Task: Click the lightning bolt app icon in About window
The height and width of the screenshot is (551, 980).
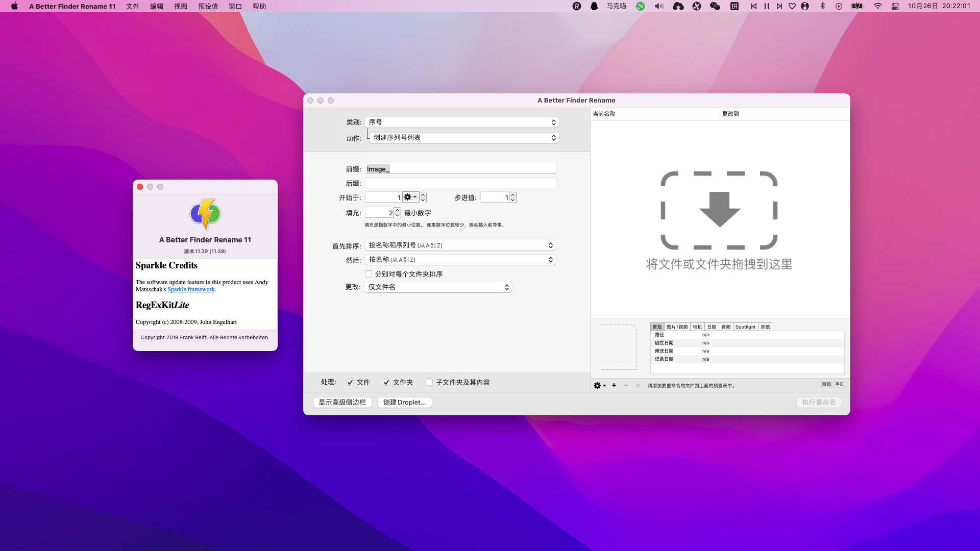Action: coord(205,214)
